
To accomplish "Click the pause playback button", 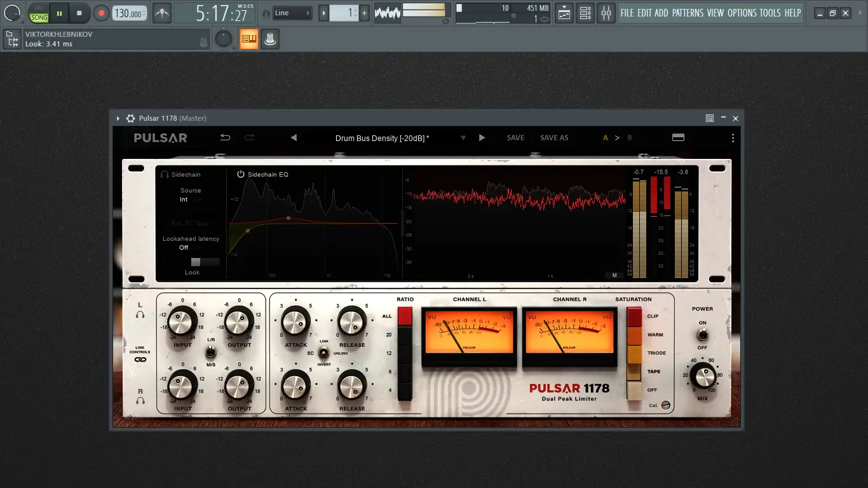I will click(59, 13).
